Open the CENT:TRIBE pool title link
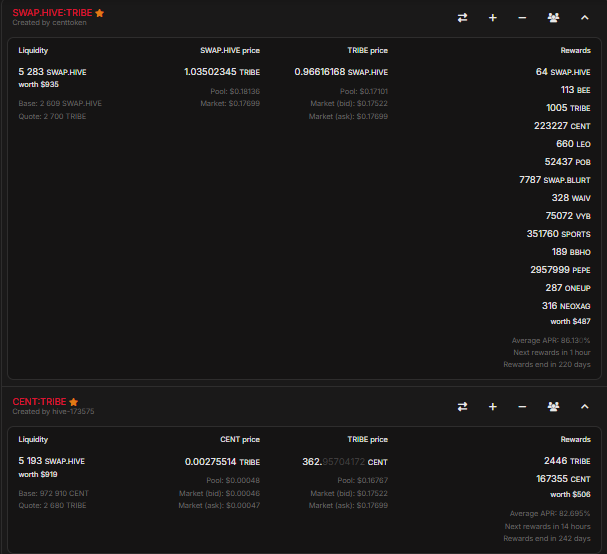 click(39, 402)
